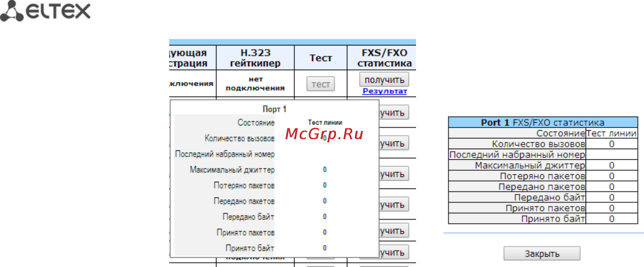Click Передано пакетов label in the Порт 1 popup
The width and height of the screenshot is (644, 267).
[244, 201]
